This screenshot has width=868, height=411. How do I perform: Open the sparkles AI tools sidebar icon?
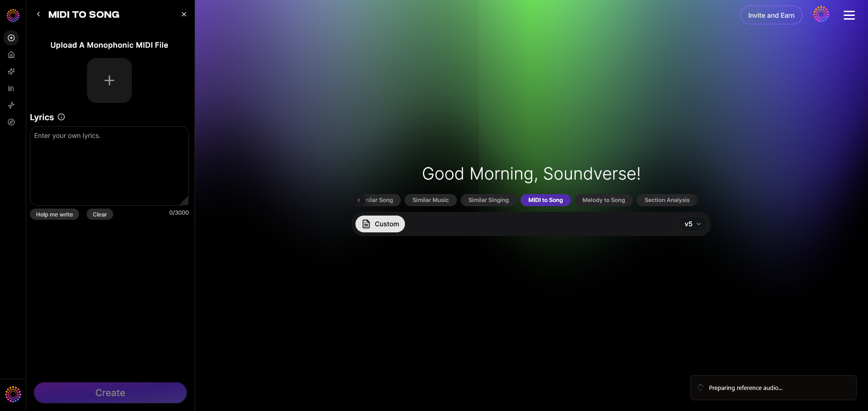pos(11,72)
